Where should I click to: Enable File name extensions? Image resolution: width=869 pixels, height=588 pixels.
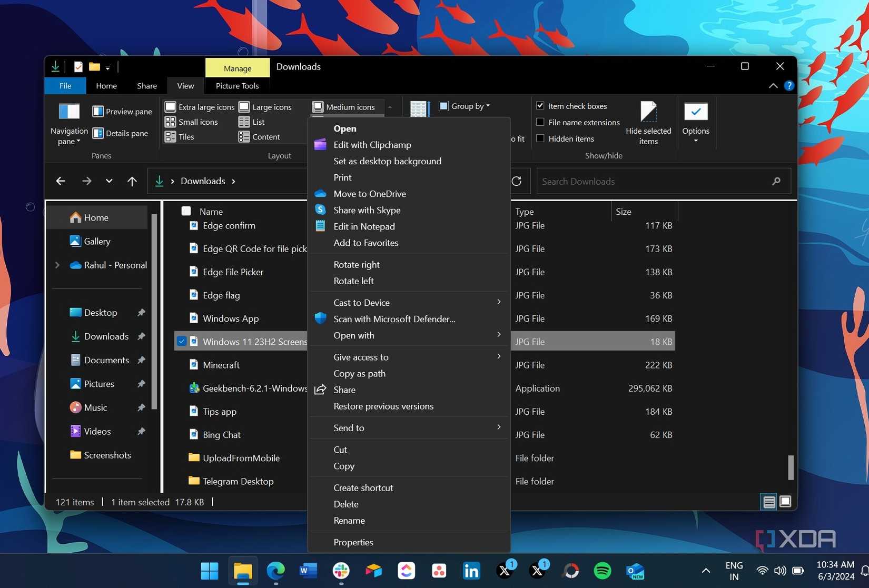540,122
